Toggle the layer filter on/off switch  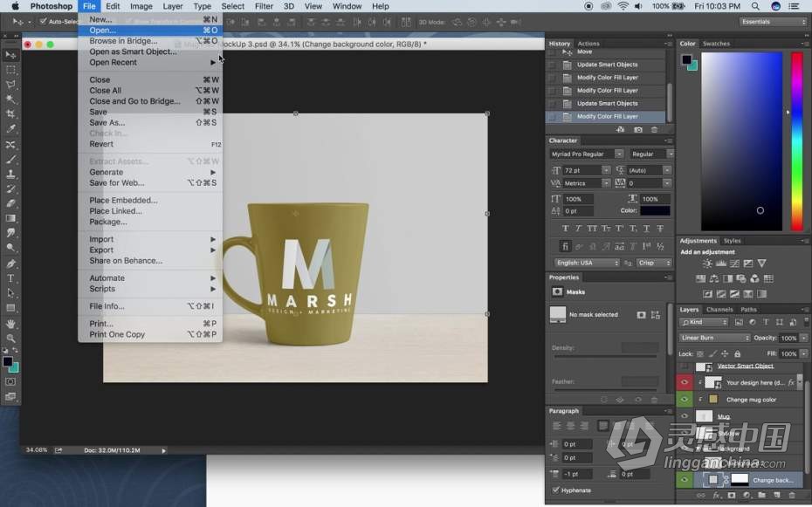coord(806,322)
